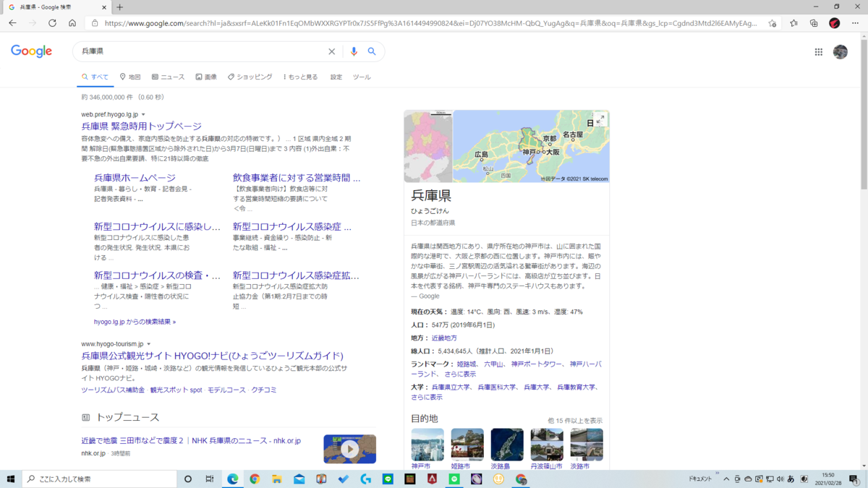This screenshot has height=488, width=868.
Task: Expand もっと見る search options
Action: [x=300, y=77]
